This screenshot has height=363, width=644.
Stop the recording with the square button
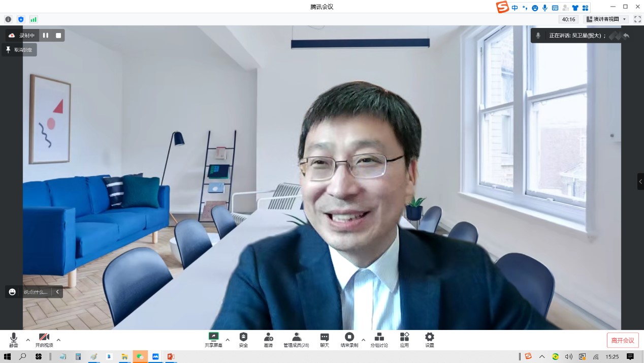[58, 36]
